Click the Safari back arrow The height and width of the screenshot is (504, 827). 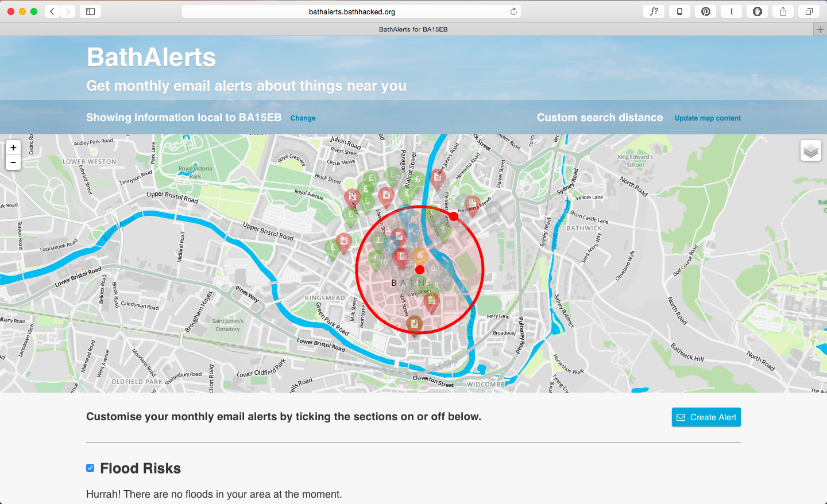52,11
